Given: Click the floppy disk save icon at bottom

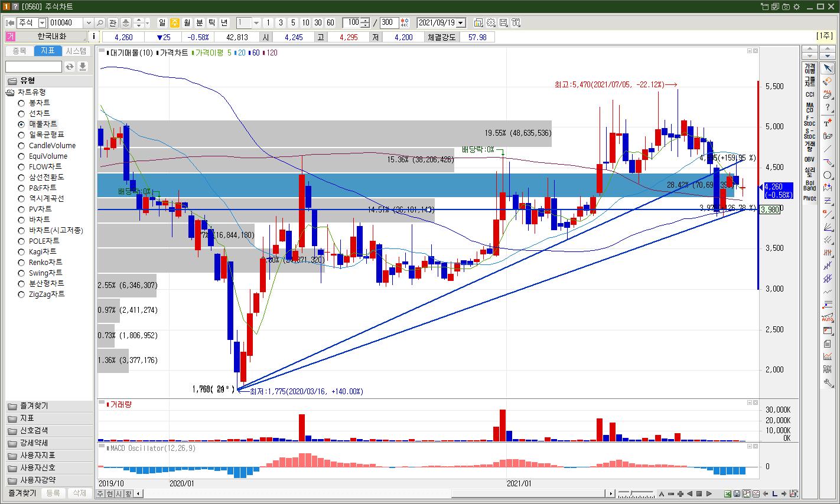Looking at the screenshot, I should point(737,494).
